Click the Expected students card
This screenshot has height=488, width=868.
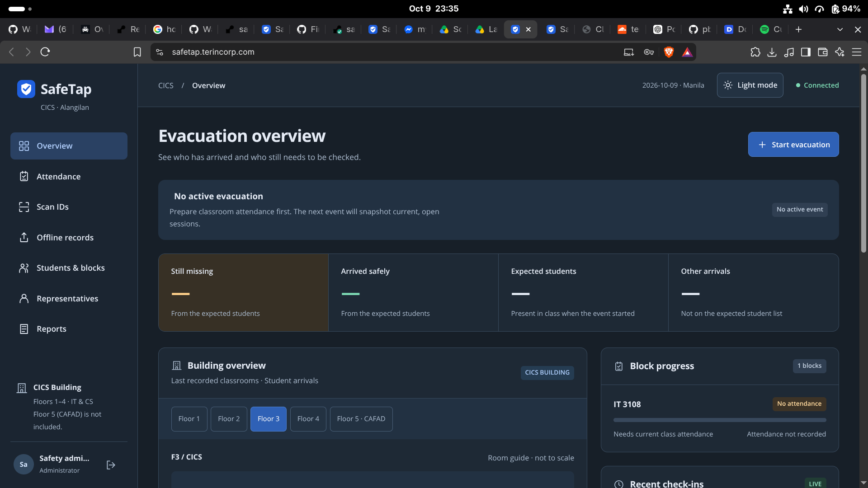(583, 292)
